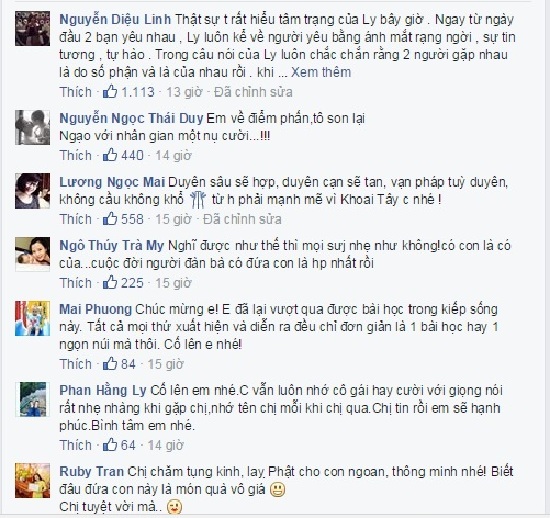The width and height of the screenshot is (550, 518).
Task: Open Ngô Thúy Trà My's profile name
Action: tap(112, 245)
